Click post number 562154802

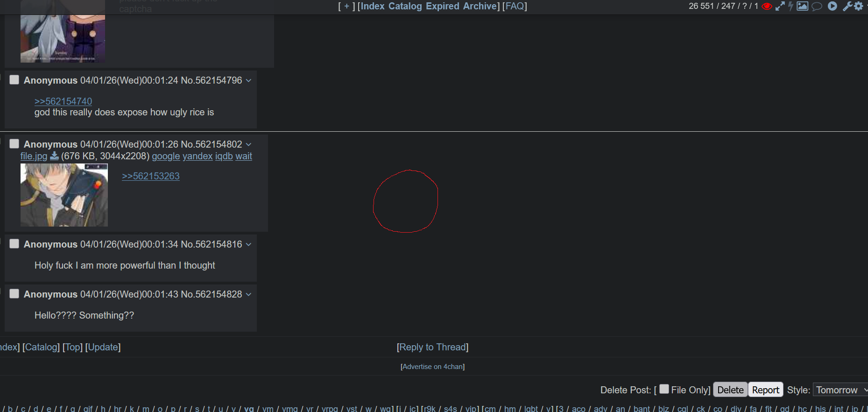pyautogui.click(x=219, y=144)
